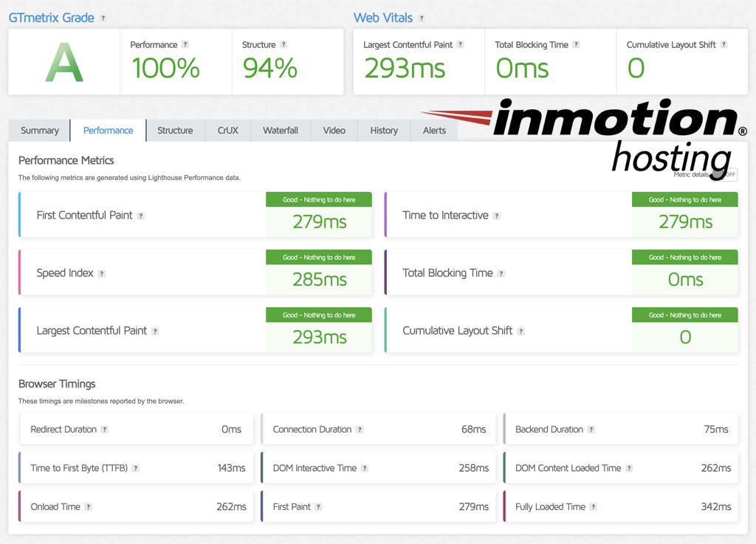Viewport: 756px width, 544px height.
Task: Open the Structure tab
Action: point(175,131)
